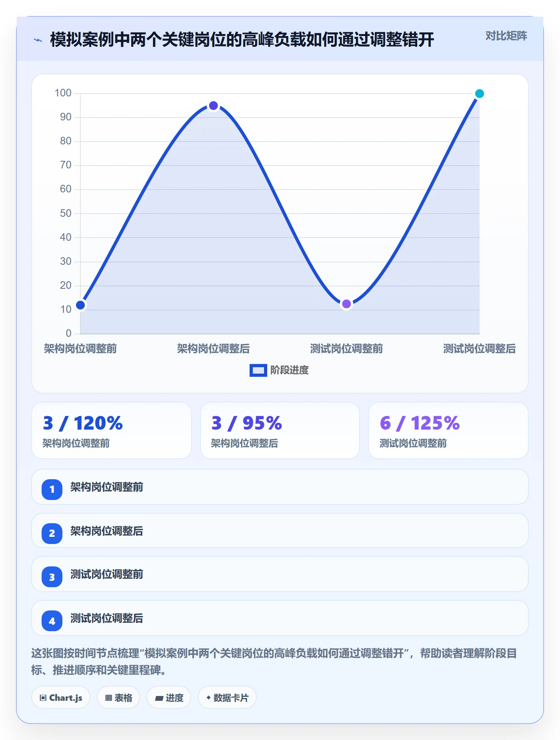Select list row 测试岗位调整后 text
This screenshot has width=560, height=740.
(x=107, y=618)
